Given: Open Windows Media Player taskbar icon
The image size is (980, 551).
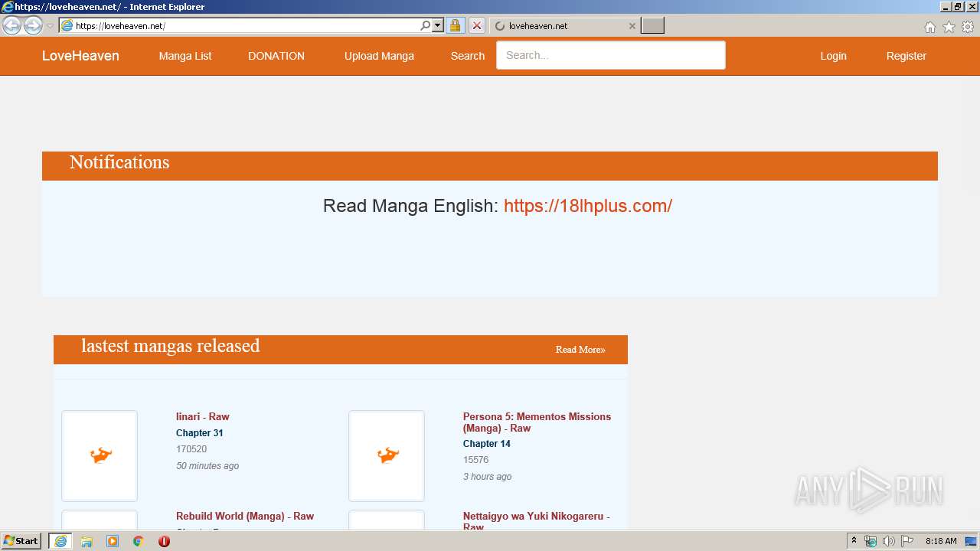Looking at the screenshot, I should pos(113,541).
